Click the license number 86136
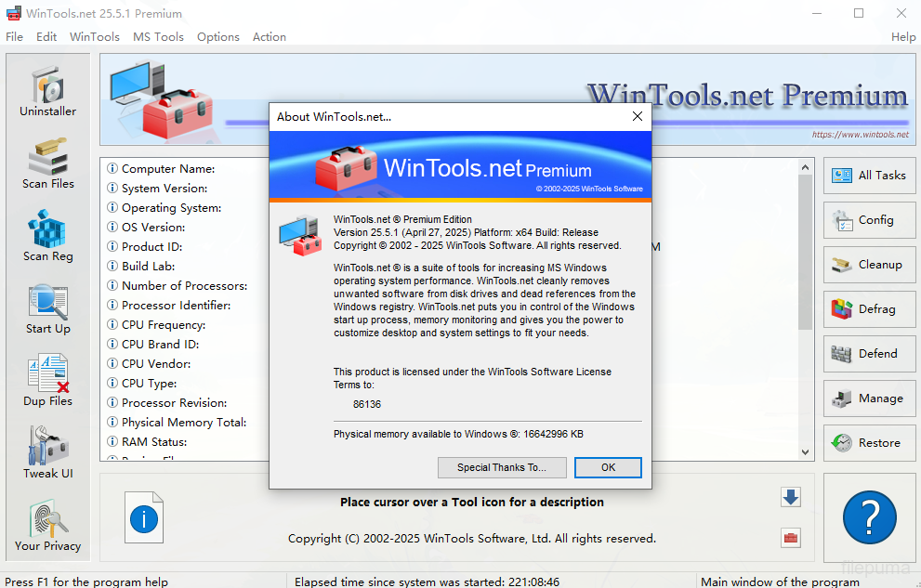The height and width of the screenshot is (588, 921). (367, 404)
